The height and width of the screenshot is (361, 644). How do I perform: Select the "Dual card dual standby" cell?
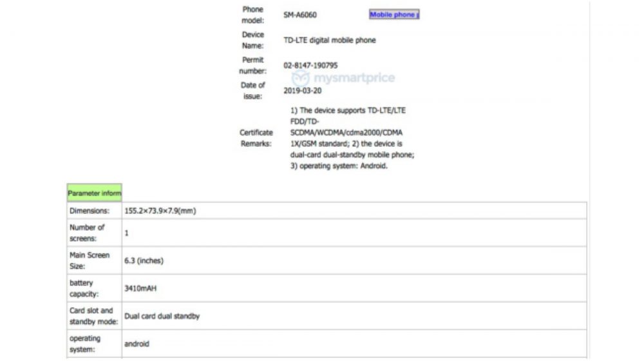pos(162,316)
